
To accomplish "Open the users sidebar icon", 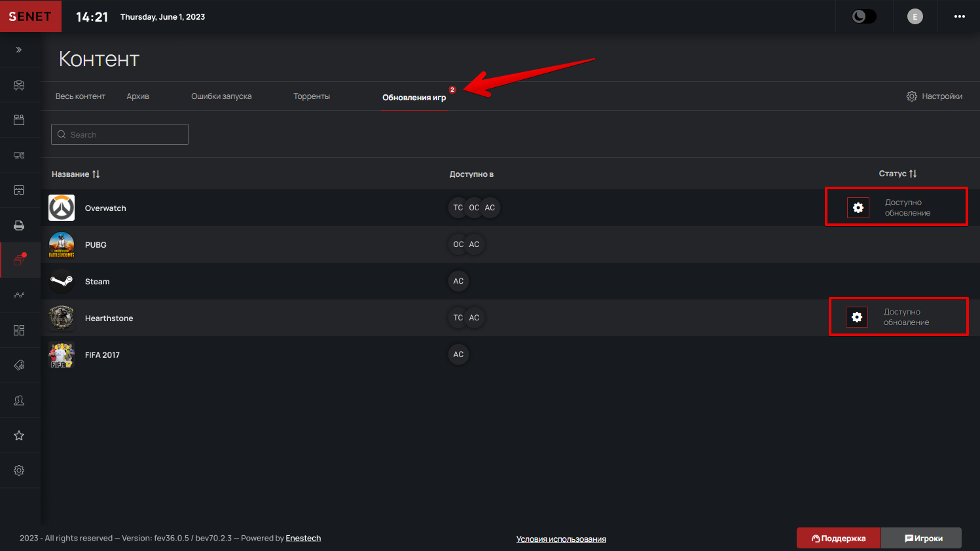I will tap(19, 400).
